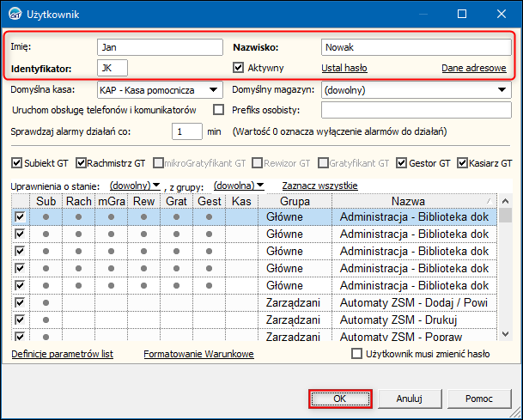Screen dimensions: 523x420
Task: Enable Uruchom obsługę telefonów i komunikatorów checkbox
Action: point(218,109)
